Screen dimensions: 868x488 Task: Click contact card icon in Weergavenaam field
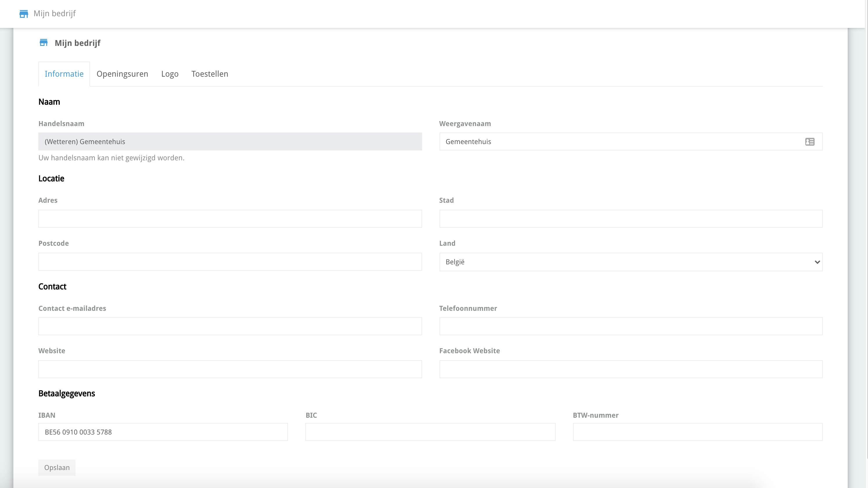(810, 142)
